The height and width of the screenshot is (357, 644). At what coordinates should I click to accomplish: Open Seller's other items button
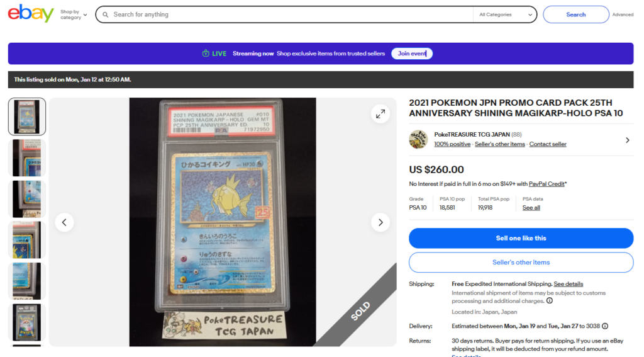(521, 263)
